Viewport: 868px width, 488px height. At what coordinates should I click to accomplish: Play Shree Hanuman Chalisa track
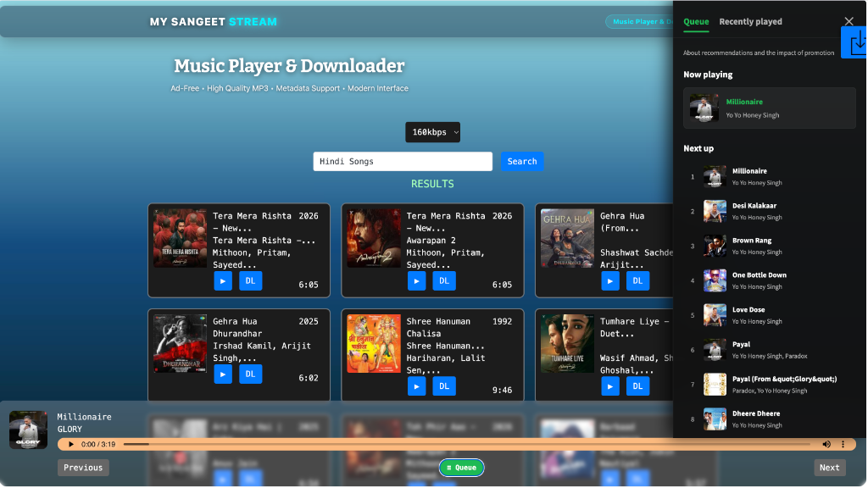click(x=416, y=386)
